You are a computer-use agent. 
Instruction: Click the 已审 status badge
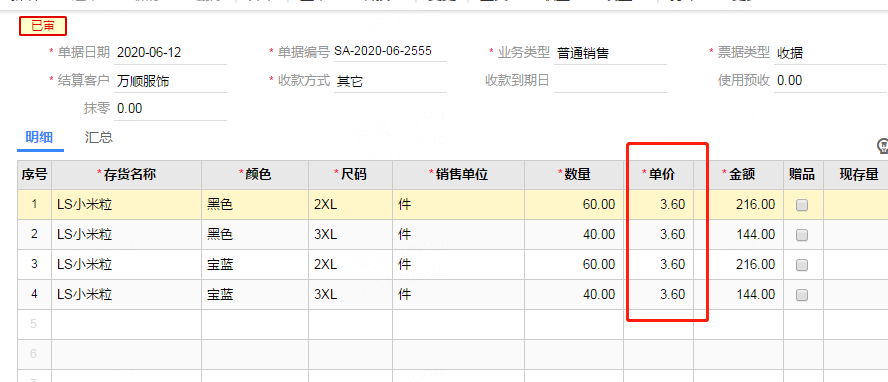[x=43, y=26]
